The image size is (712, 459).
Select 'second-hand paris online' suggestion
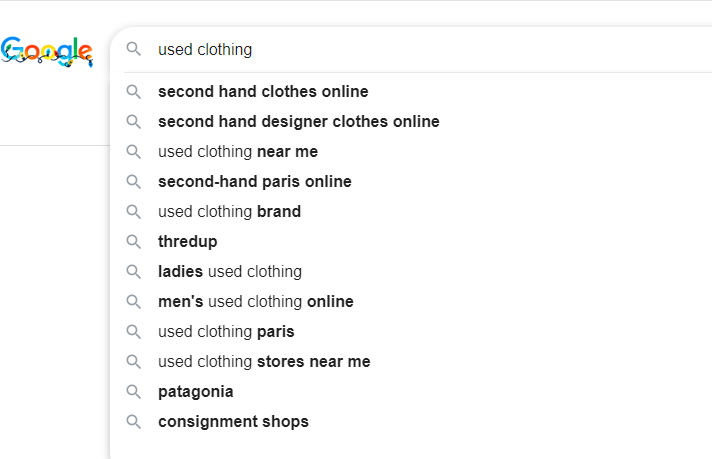click(x=255, y=182)
